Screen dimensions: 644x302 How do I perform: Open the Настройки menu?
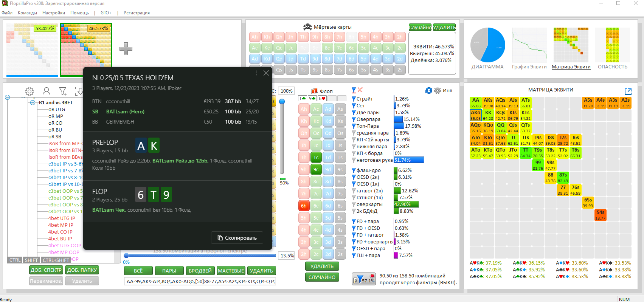pos(54,12)
